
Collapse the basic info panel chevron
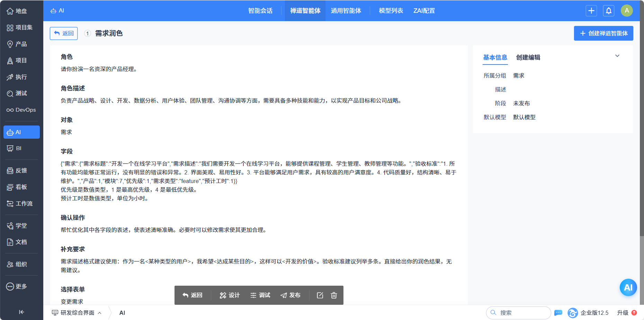tap(617, 56)
